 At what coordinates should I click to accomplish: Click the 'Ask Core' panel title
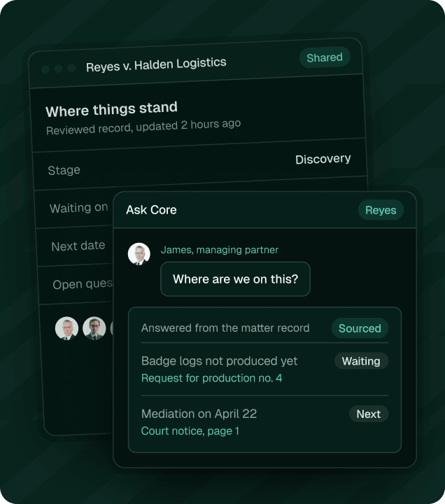click(x=151, y=210)
